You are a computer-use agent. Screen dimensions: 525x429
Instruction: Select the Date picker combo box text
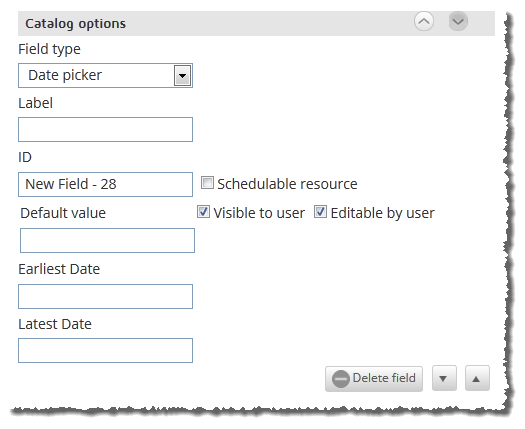point(65,75)
